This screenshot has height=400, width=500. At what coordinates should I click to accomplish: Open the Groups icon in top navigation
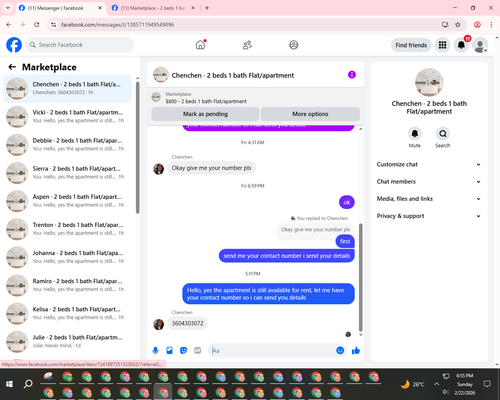coord(294,45)
